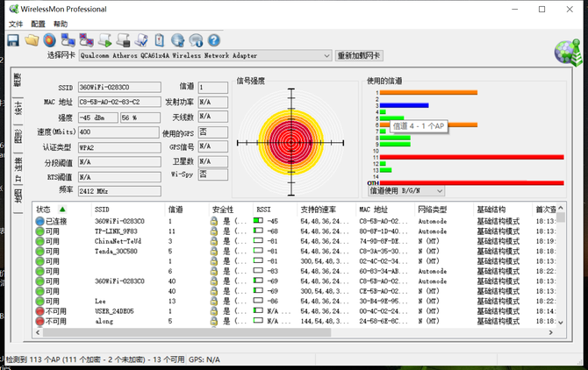Image resolution: width=588 pixels, height=370 pixels.
Task: Switch to the 统计 side tab
Action: point(17,108)
